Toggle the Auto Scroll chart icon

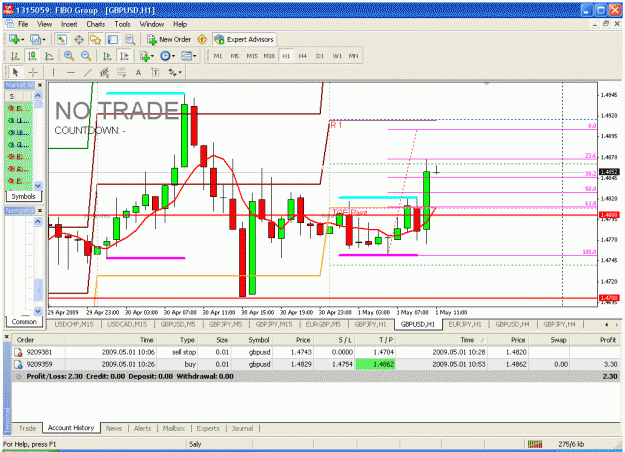pos(107,56)
